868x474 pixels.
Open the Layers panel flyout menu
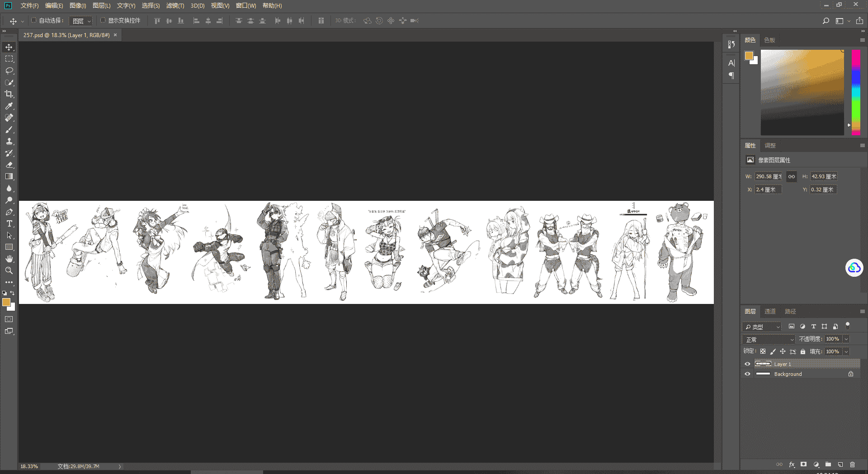click(862, 312)
